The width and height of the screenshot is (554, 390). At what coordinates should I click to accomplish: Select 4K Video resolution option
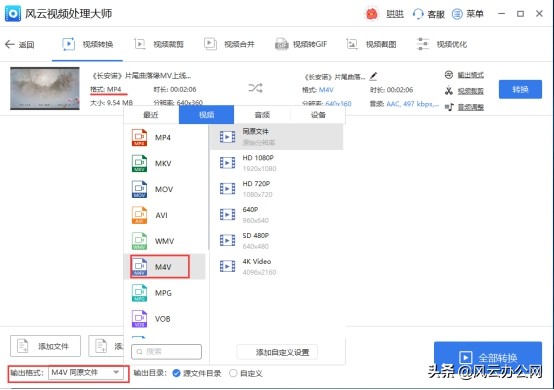[x=276, y=266]
